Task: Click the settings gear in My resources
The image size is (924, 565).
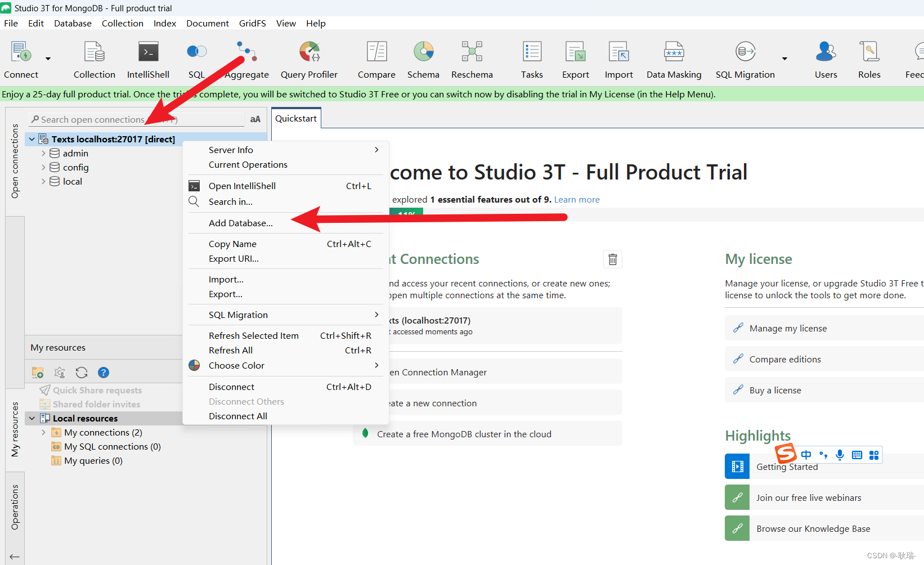Action: click(x=60, y=373)
